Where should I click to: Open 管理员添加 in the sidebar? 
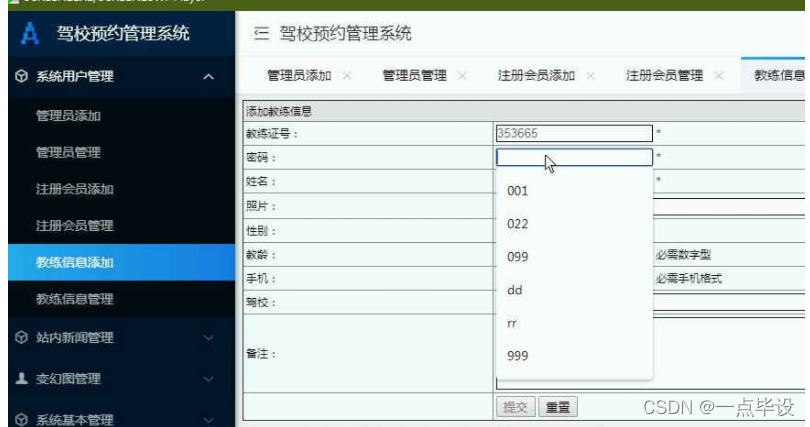pos(68,116)
